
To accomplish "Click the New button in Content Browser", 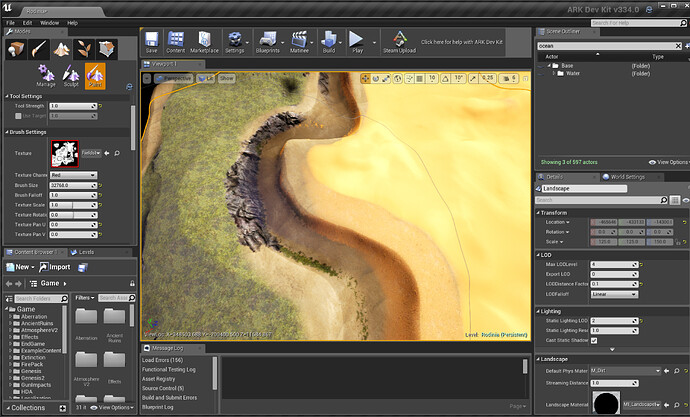I will click(x=20, y=267).
